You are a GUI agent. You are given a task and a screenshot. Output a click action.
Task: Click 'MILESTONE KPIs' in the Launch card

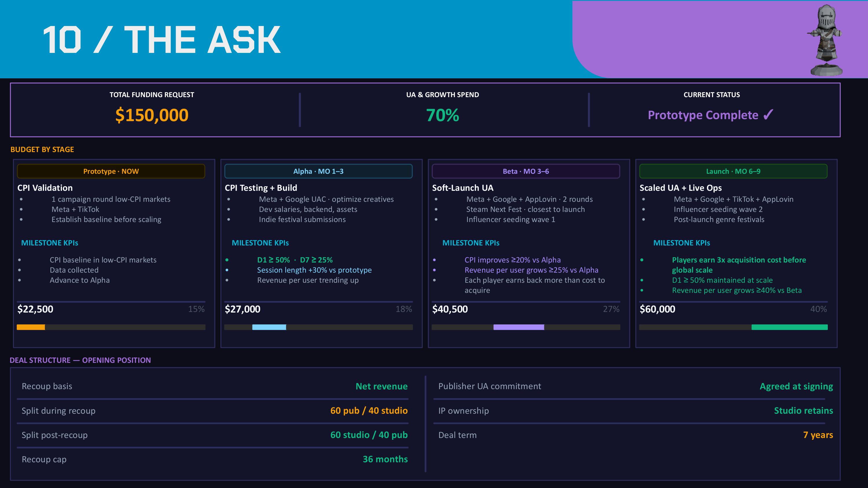(681, 243)
